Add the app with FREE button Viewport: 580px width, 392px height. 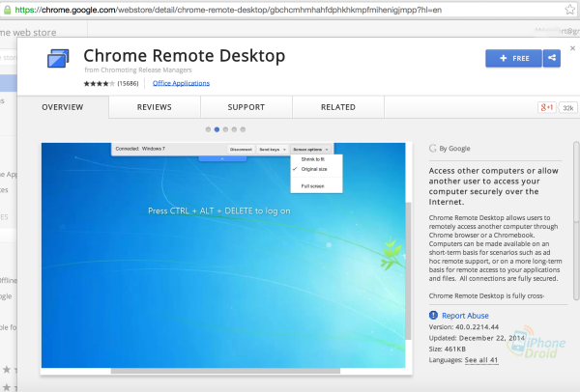click(514, 58)
